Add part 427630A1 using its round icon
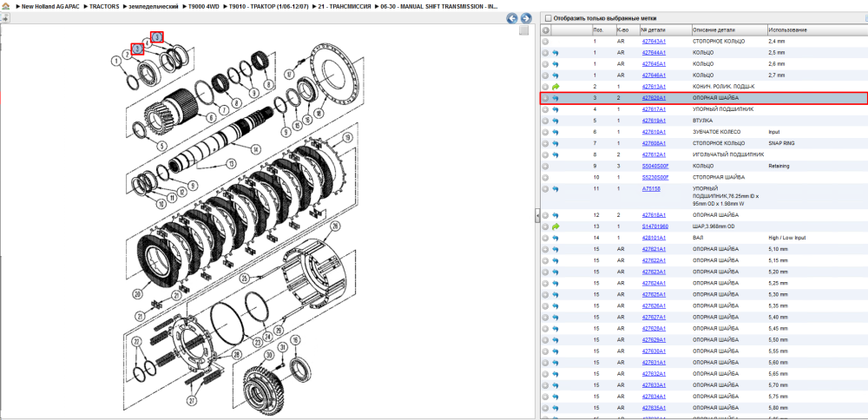 click(545, 351)
